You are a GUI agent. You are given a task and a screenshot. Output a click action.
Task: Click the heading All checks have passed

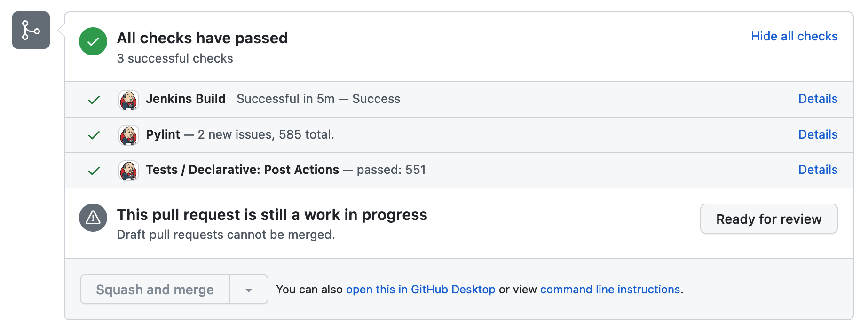[x=202, y=38]
